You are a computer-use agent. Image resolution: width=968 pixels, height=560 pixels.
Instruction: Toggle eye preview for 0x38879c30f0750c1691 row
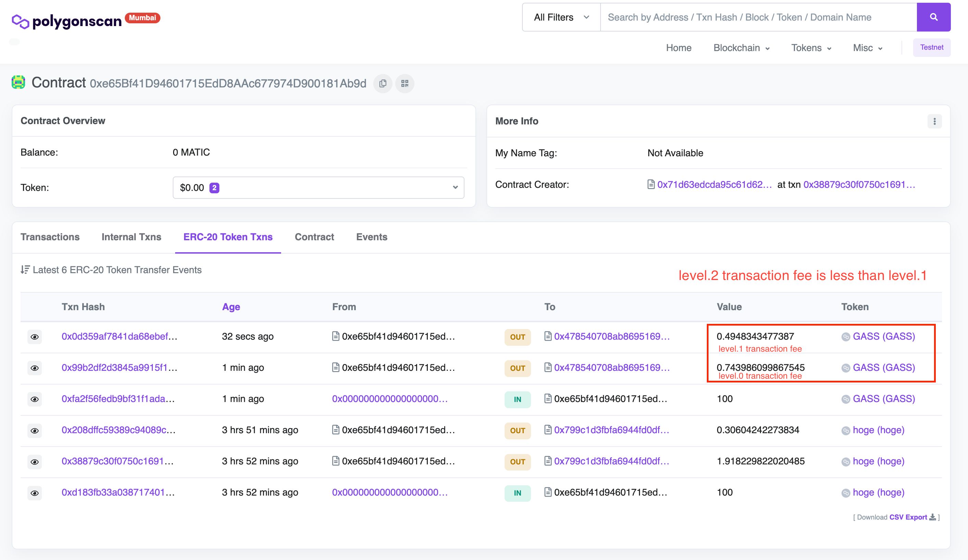pyautogui.click(x=35, y=462)
